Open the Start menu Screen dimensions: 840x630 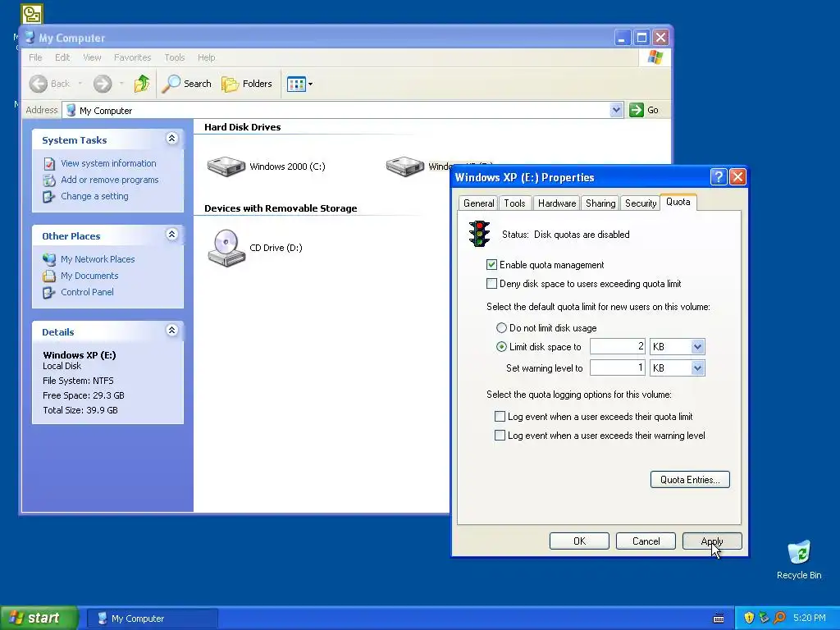(x=39, y=618)
